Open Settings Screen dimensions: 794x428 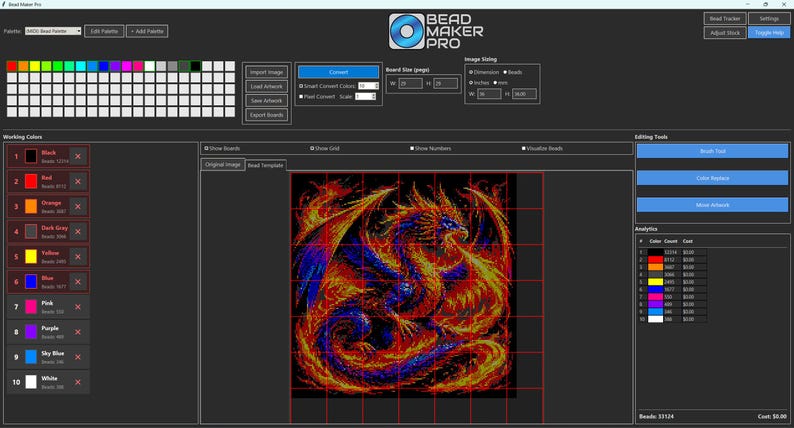pos(769,18)
